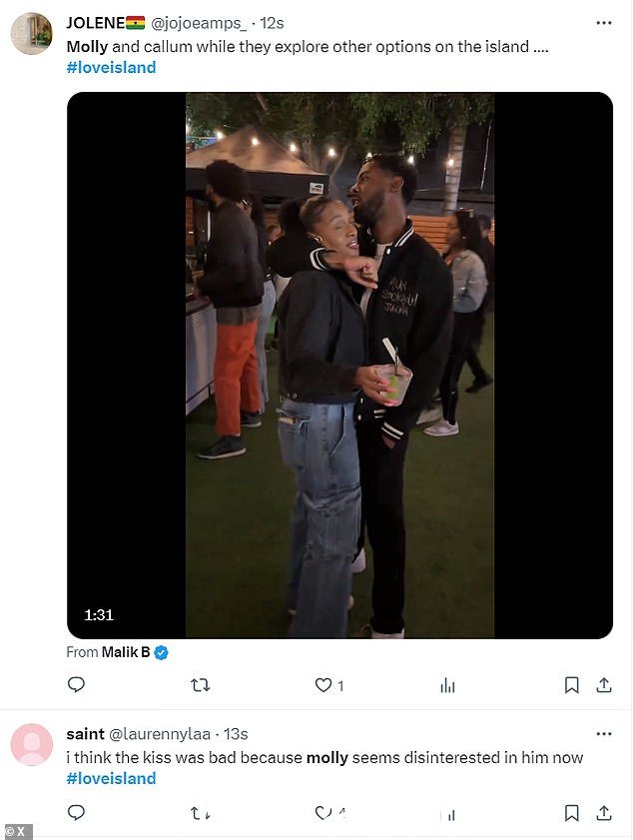The image size is (633, 840).
Task: Bookmark JOLENE's tweet
Action: click(571, 685)
